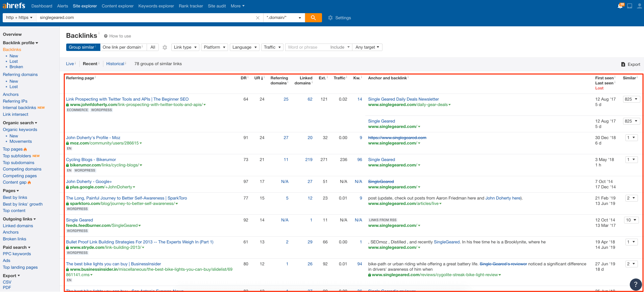
Task: Expand the 825 similar links in daily-gear-deals row
Action: click(631, 99)
